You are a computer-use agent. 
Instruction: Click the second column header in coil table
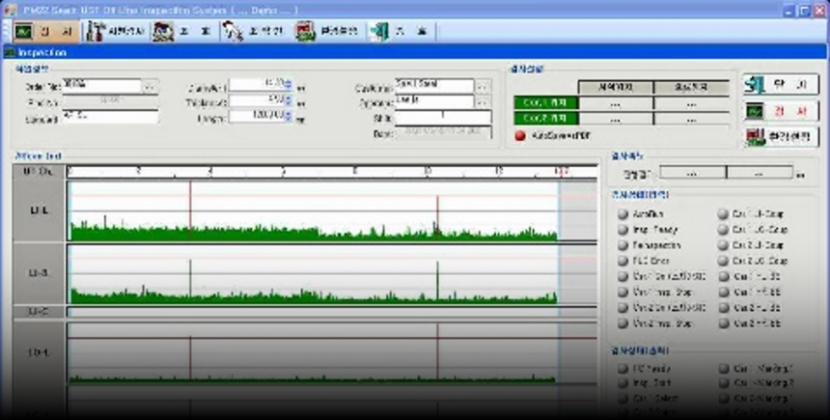692,87
